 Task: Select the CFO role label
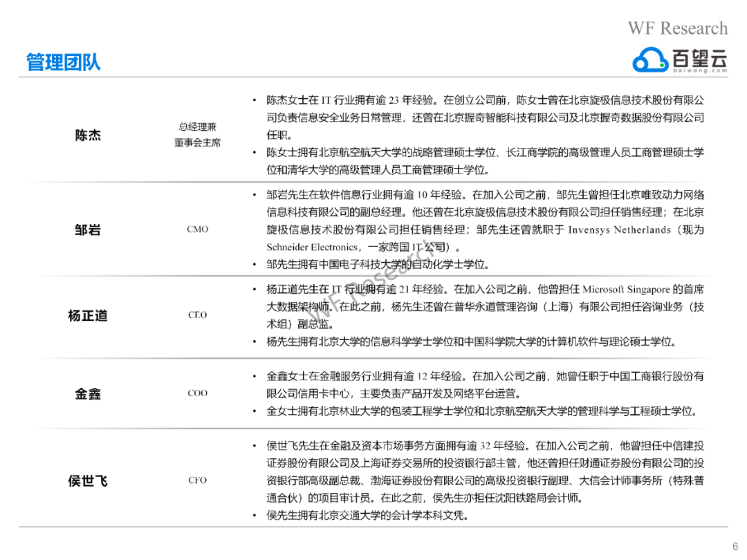click(x=197, y=480)
